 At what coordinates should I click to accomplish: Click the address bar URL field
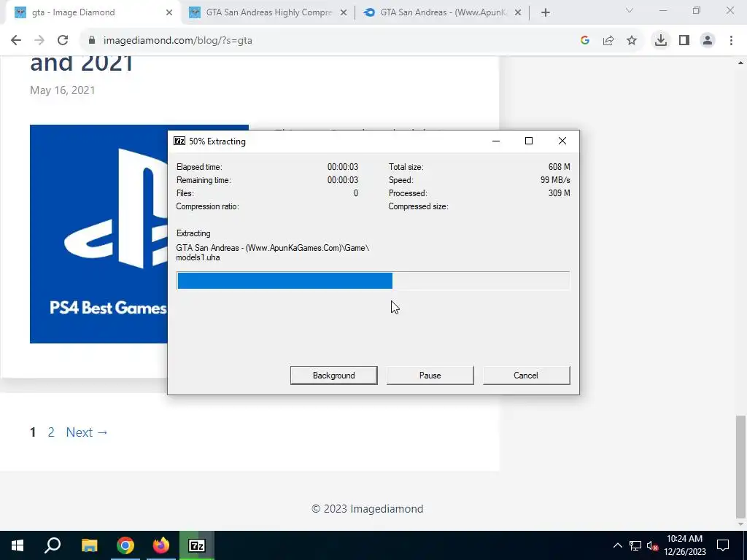[329, 41]
